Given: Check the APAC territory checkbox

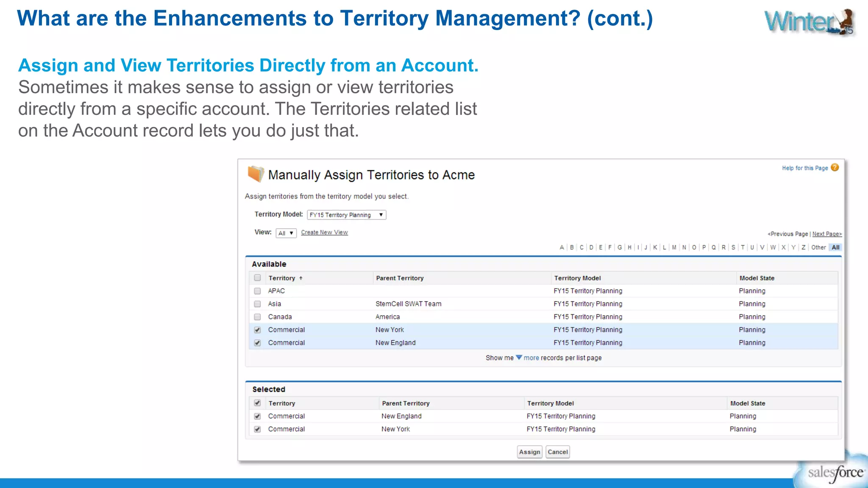Looking at the screenshot, I should pyautogui.click(x=257, y=291).
